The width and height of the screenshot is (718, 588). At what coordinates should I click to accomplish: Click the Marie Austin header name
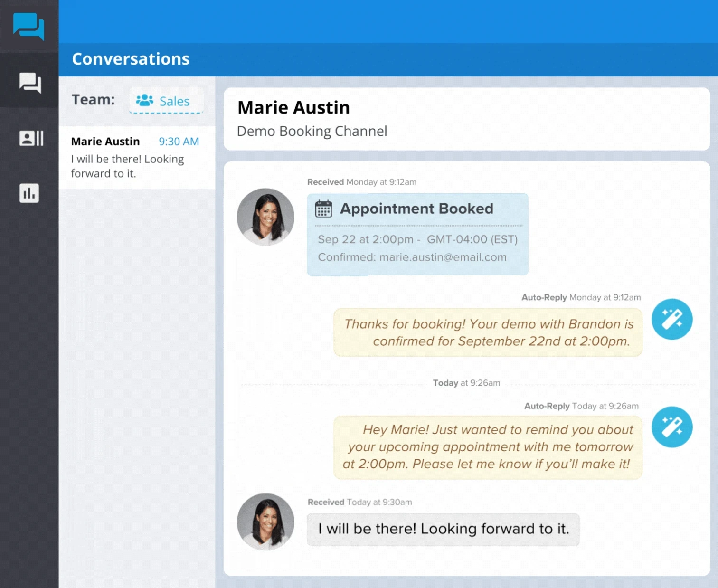click(293, 108)
